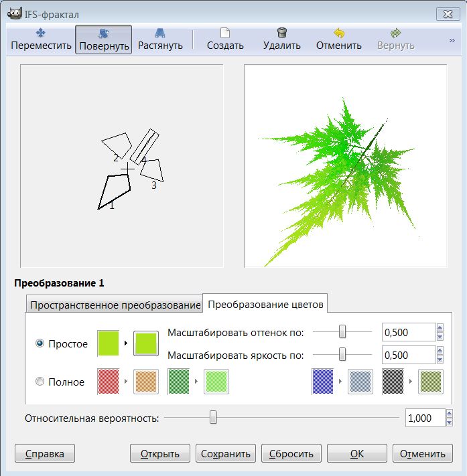Switch to Преобразование цветов tab
The image size is (467, 476).
coord(265,305)
